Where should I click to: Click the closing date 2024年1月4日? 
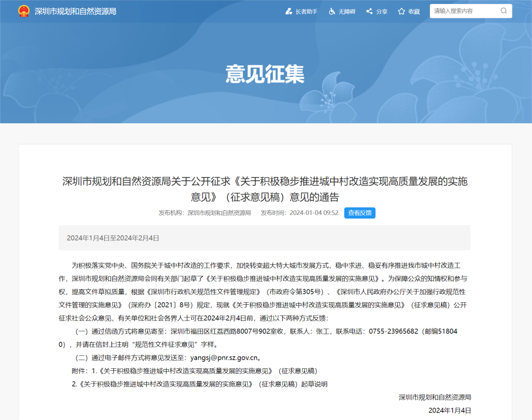coord(450,411)
